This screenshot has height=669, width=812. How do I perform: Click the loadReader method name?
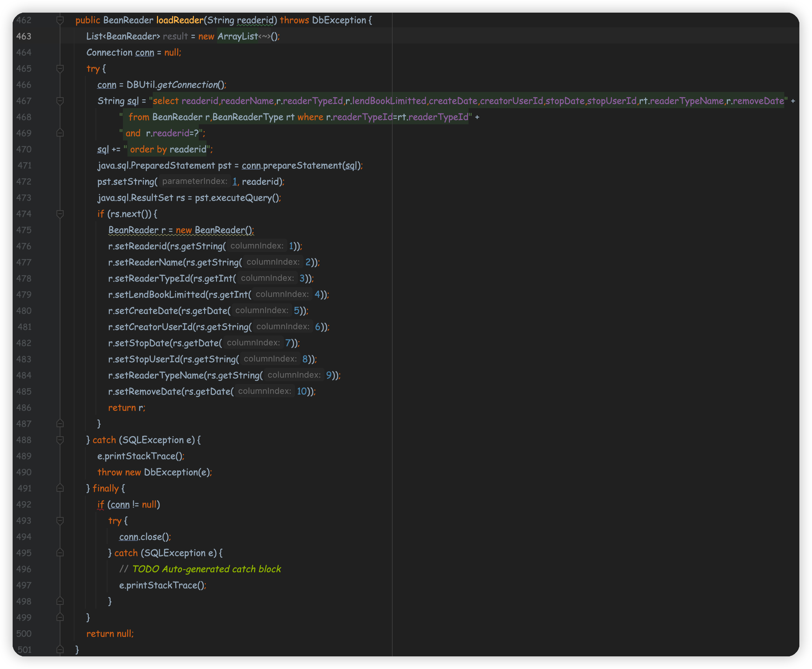[x=180, y=20]
